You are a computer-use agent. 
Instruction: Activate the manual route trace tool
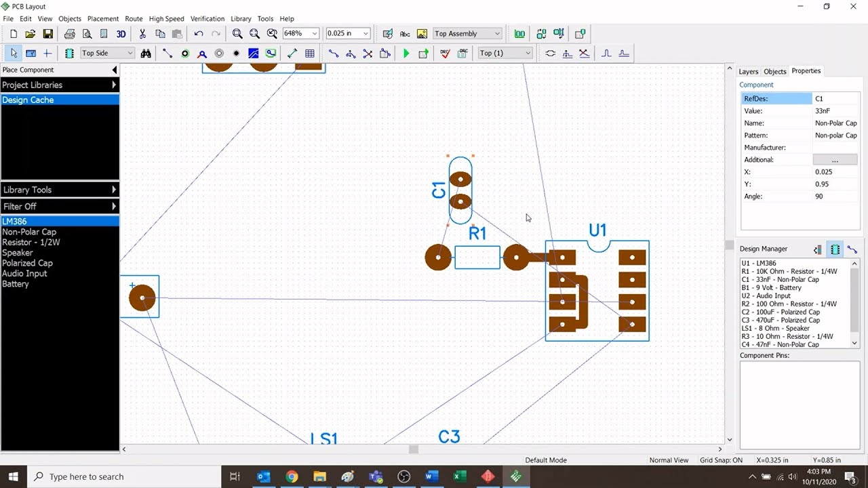click(333, 53)
